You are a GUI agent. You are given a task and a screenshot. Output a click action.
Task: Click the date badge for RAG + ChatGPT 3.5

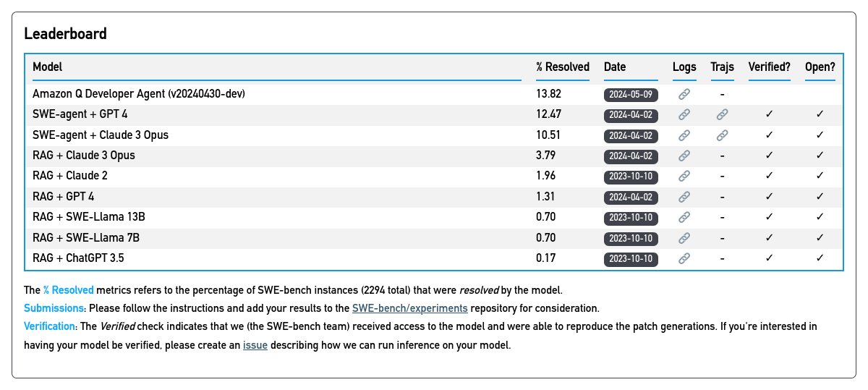[631, 258]
